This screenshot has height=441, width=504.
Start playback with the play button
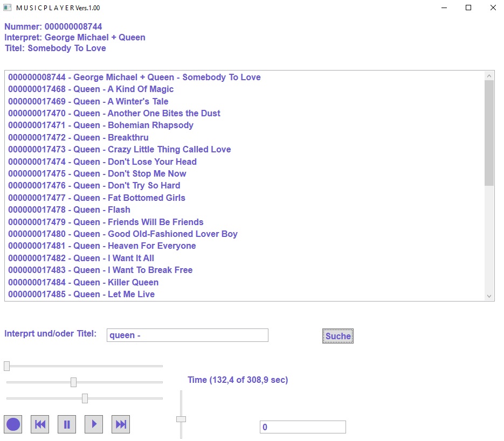click(x=94, y=424)
